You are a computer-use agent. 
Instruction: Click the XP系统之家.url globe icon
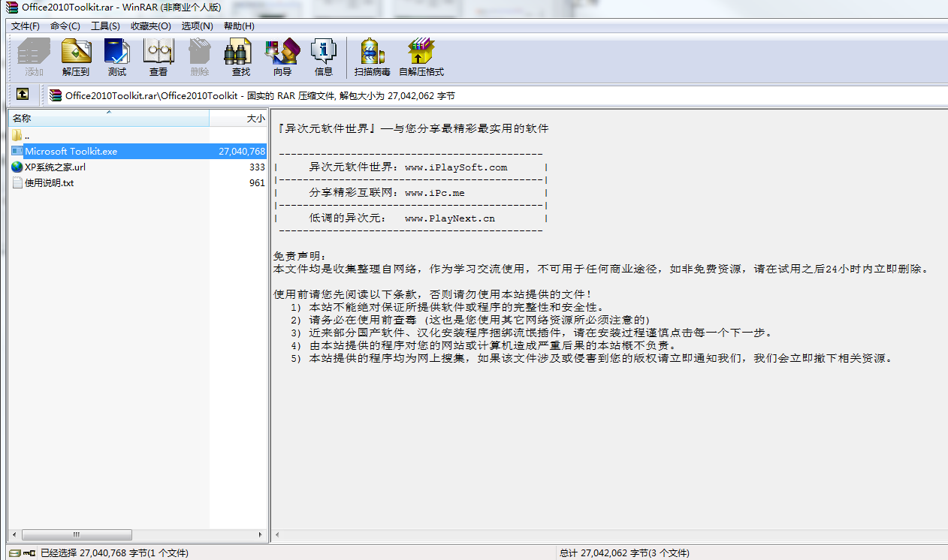click(x=17, y=167)
